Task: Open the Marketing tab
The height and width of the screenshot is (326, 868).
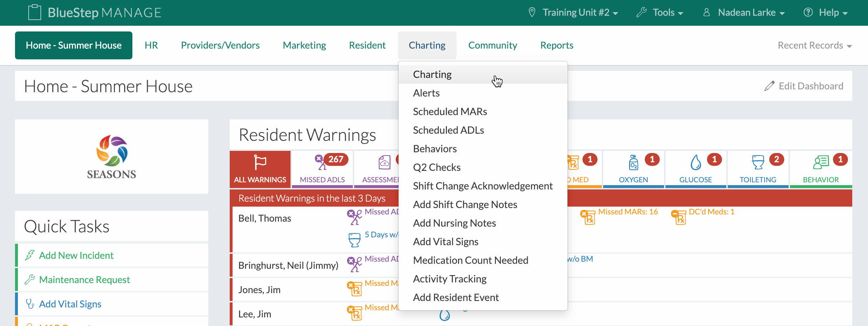Action: pos(304,45)
